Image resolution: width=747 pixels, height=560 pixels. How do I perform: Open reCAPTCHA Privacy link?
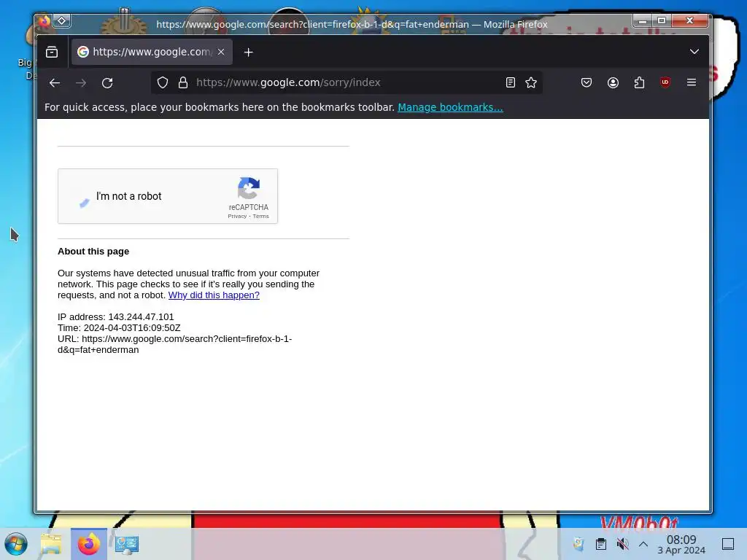(237, 216)
